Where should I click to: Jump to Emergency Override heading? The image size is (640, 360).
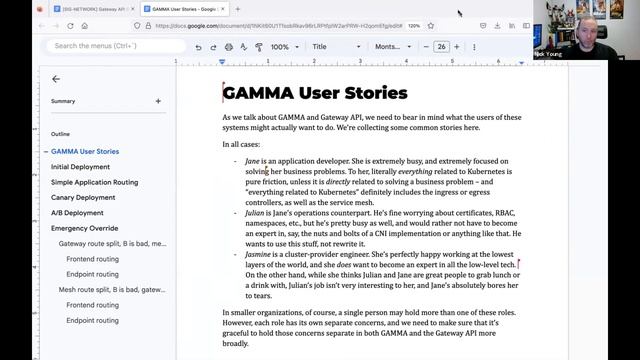click(x=84, y=229)
